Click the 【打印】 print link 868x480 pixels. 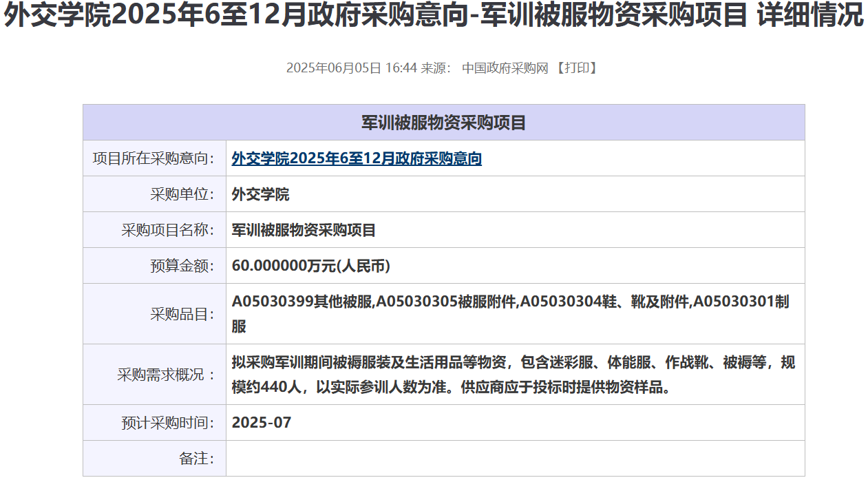576,68
